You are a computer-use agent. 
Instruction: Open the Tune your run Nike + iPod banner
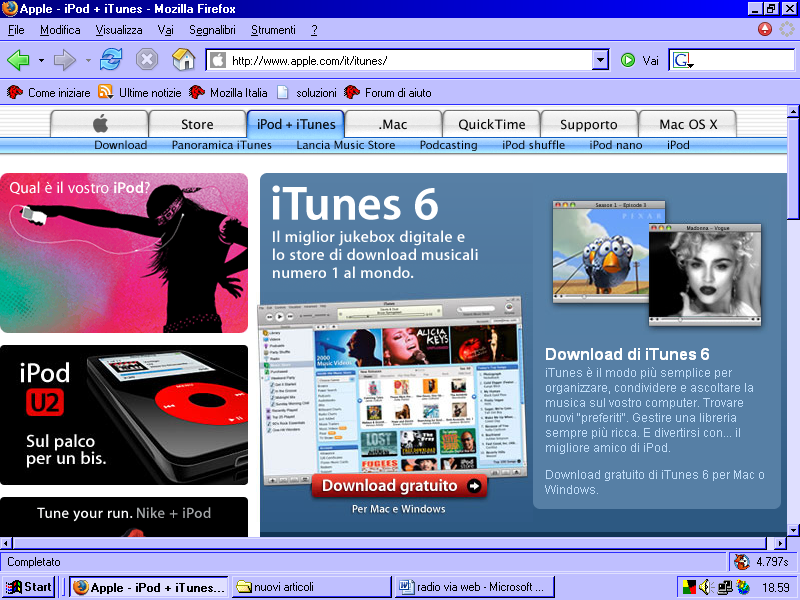click(x=124, y=517)
